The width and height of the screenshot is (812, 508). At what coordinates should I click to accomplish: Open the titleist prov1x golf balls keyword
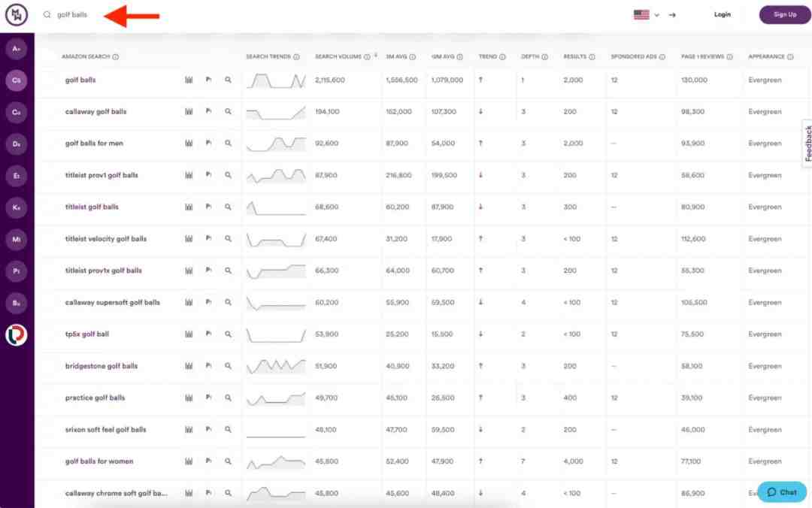tap(104, 271)
